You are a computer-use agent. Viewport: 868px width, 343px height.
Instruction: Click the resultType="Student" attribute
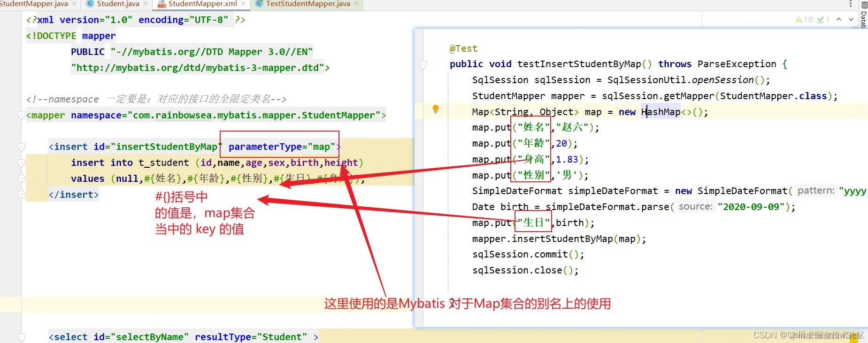point(251,337)
